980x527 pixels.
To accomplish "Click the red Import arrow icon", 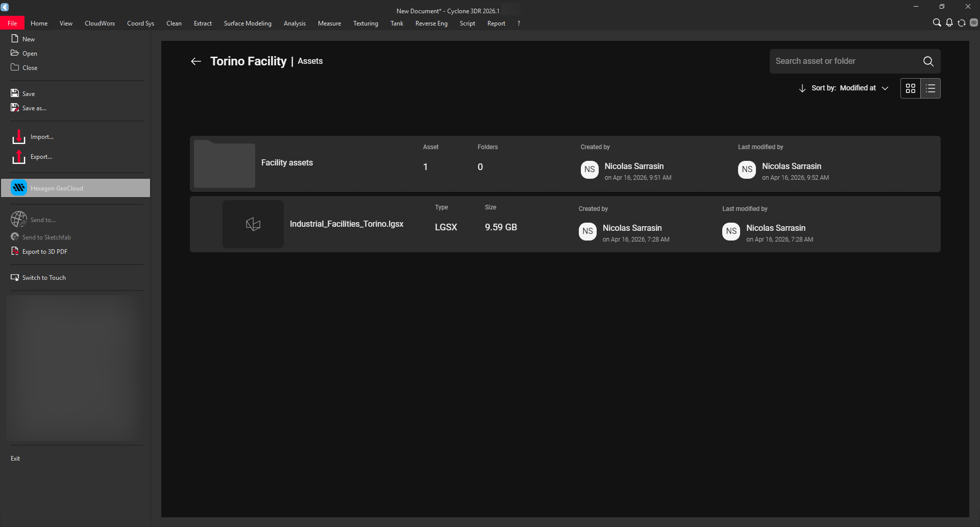I will [x=19, y=137].
